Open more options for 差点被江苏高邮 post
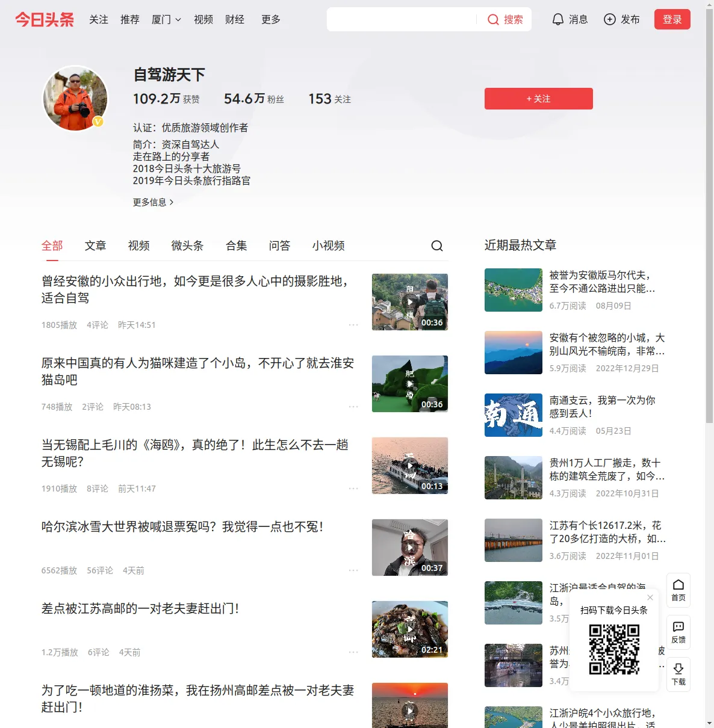The height and width of the screenshot is (728, 714). 353,652
